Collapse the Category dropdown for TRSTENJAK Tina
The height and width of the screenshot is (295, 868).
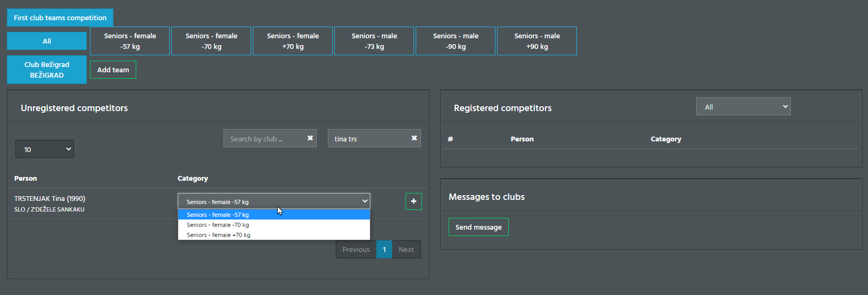click(x=274, y=201)
